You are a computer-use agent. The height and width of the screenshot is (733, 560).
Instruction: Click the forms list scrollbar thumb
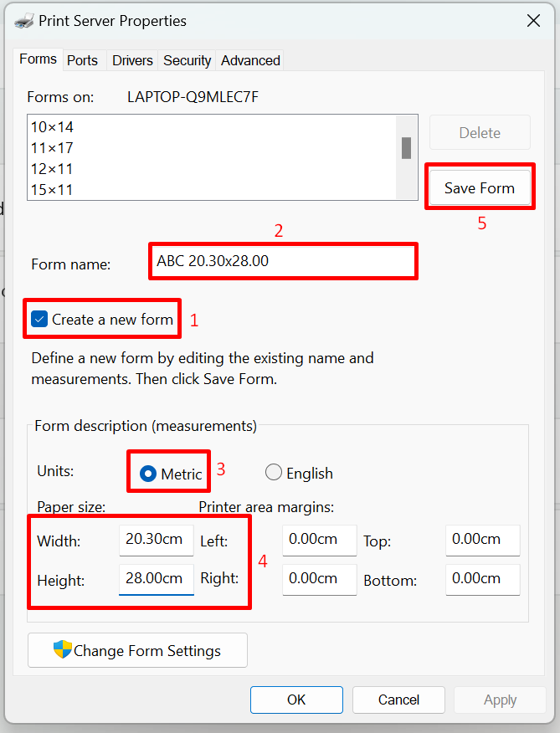point(406,148)
